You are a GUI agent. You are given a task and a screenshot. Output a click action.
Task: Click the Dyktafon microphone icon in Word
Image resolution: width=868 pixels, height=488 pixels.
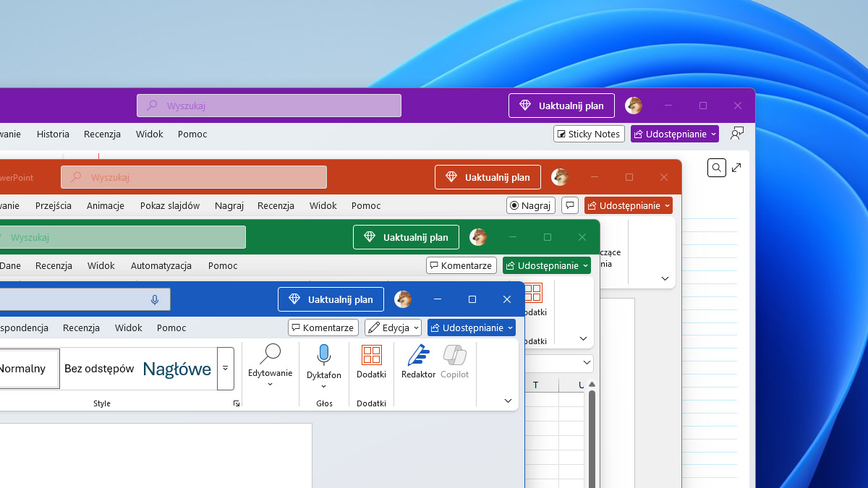[324, 354]
